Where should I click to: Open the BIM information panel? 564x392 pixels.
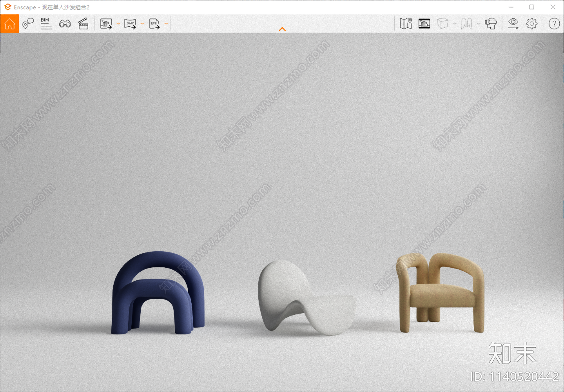click(x=46, y=24)
